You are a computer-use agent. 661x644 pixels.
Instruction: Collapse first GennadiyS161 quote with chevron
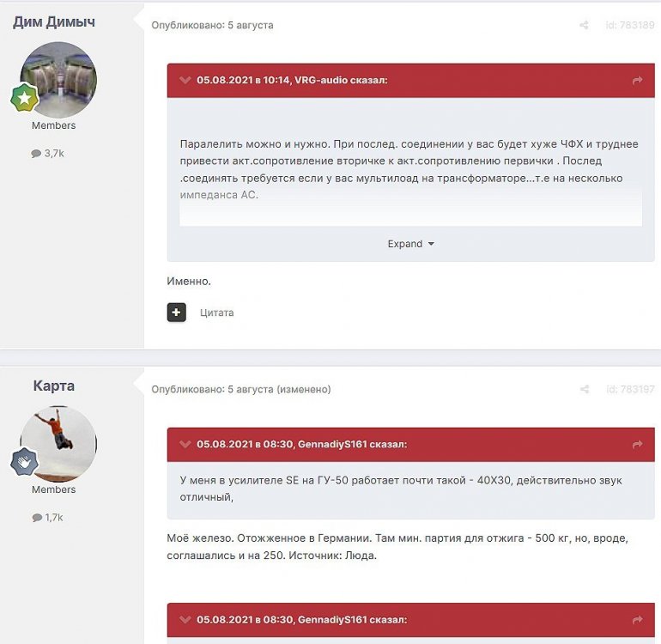(185, 445)
